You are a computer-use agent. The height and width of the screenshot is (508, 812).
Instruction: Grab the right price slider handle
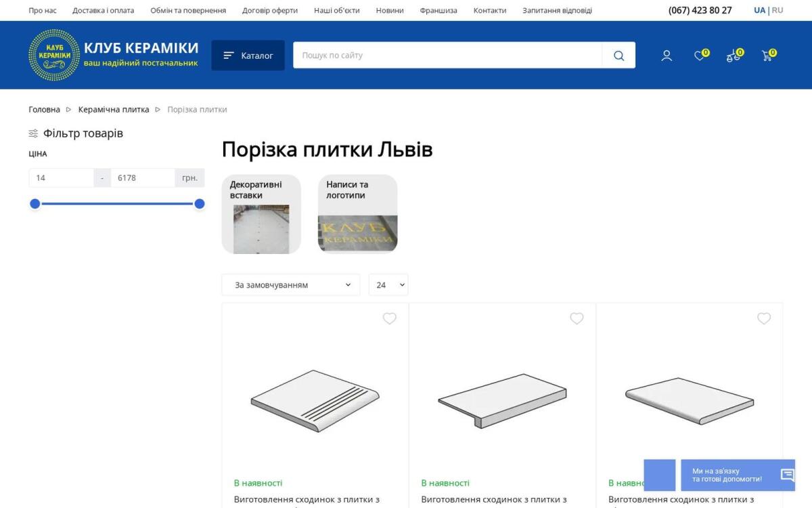click(200, 204)
